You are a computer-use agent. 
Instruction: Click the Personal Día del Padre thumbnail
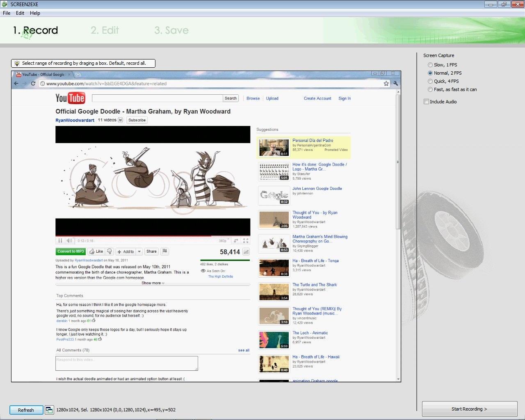click(x=274, y=148)
